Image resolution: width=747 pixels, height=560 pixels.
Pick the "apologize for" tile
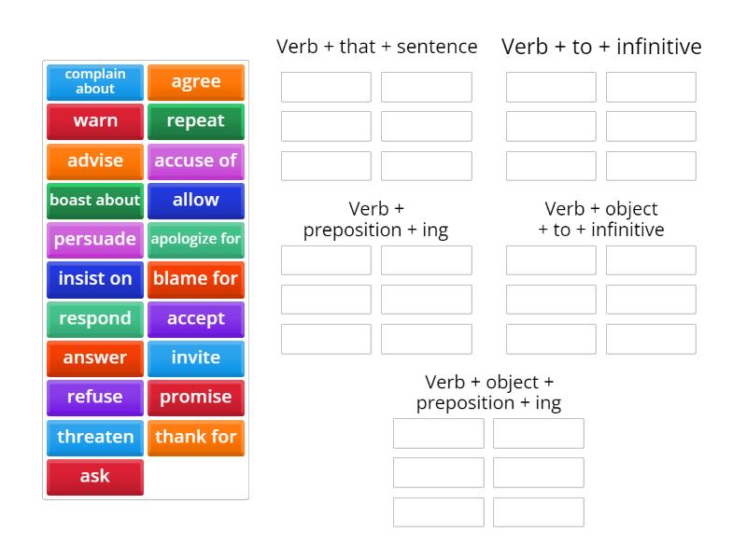click(x=196, y=239)
